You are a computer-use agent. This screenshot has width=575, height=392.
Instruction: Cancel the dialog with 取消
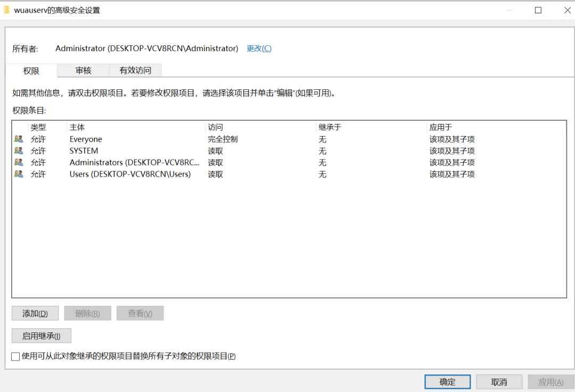499,382
